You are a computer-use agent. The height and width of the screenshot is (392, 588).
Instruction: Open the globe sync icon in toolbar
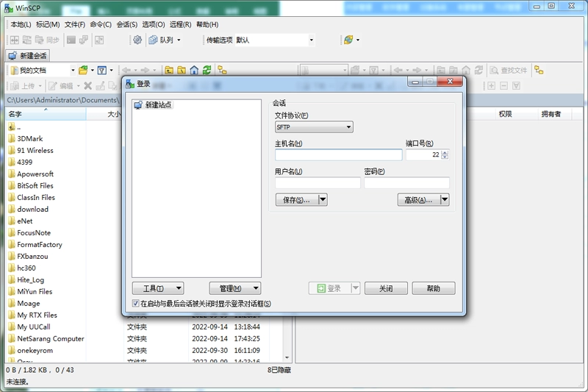pos(348,40)
